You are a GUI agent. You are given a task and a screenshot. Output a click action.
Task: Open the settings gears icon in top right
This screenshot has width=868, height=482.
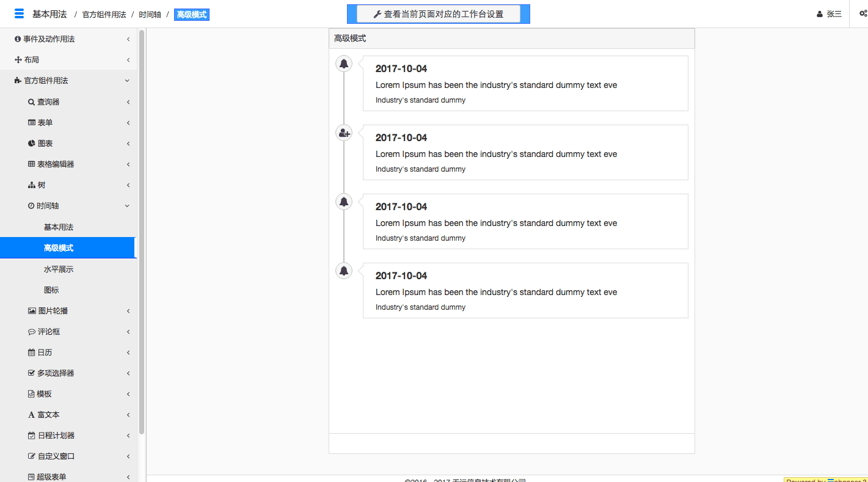(863, 14)
